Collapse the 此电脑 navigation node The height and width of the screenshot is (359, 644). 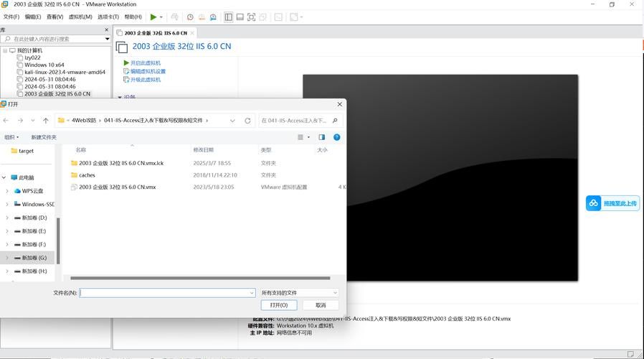coord(4,177)
